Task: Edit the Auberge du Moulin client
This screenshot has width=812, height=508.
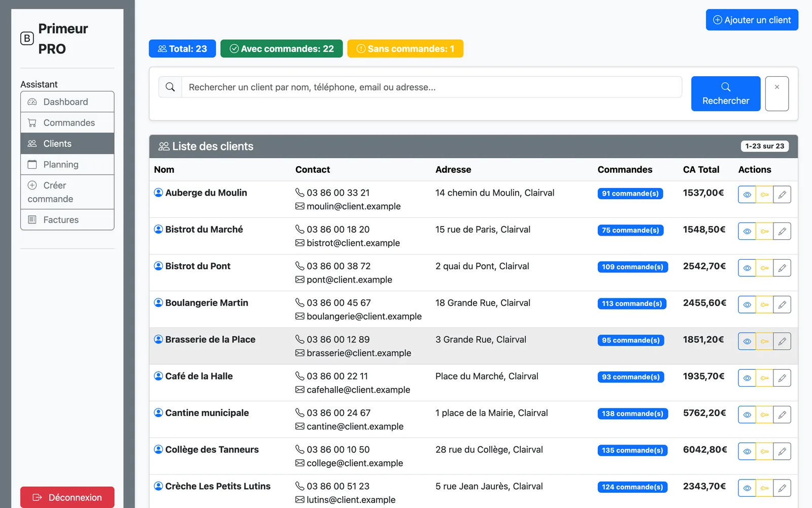Action: [x=782, y=195]
